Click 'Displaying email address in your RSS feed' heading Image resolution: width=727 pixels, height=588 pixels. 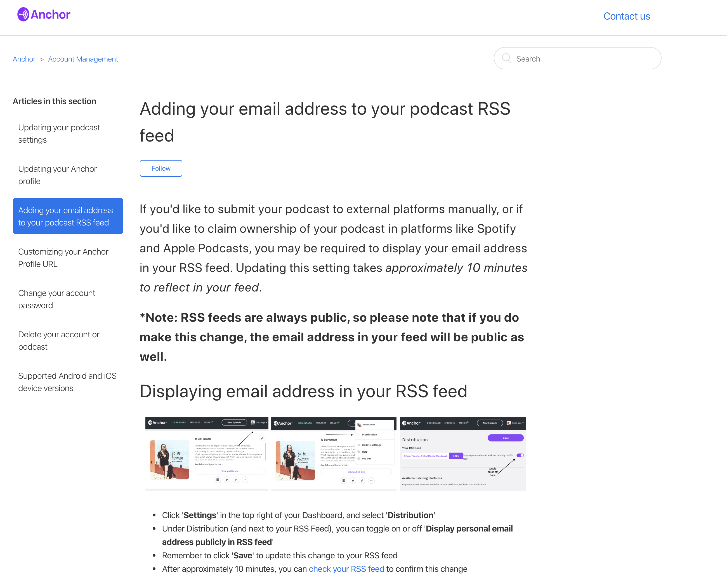click(x=303, y=391)
